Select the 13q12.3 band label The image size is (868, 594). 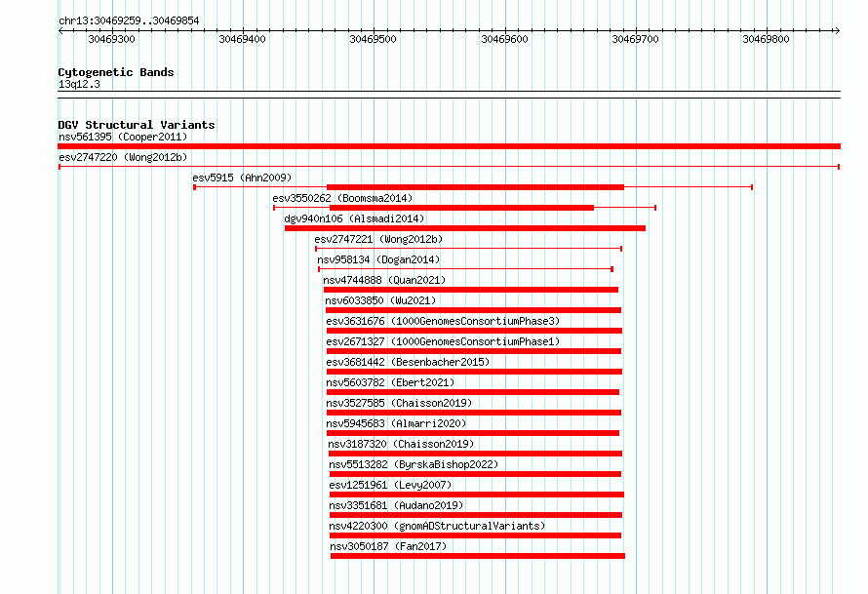(79, 84)
